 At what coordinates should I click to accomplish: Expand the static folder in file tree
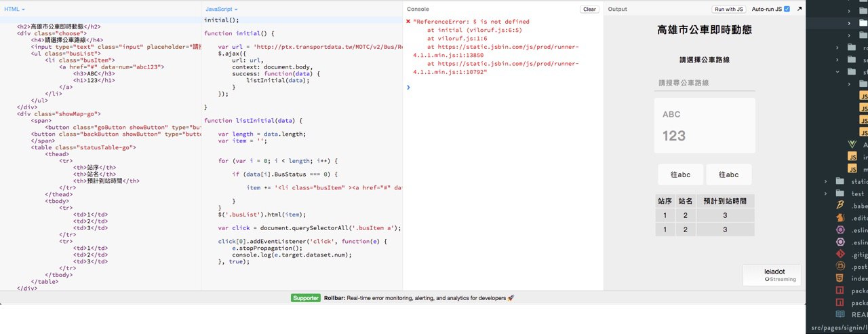tap(826, 181)
